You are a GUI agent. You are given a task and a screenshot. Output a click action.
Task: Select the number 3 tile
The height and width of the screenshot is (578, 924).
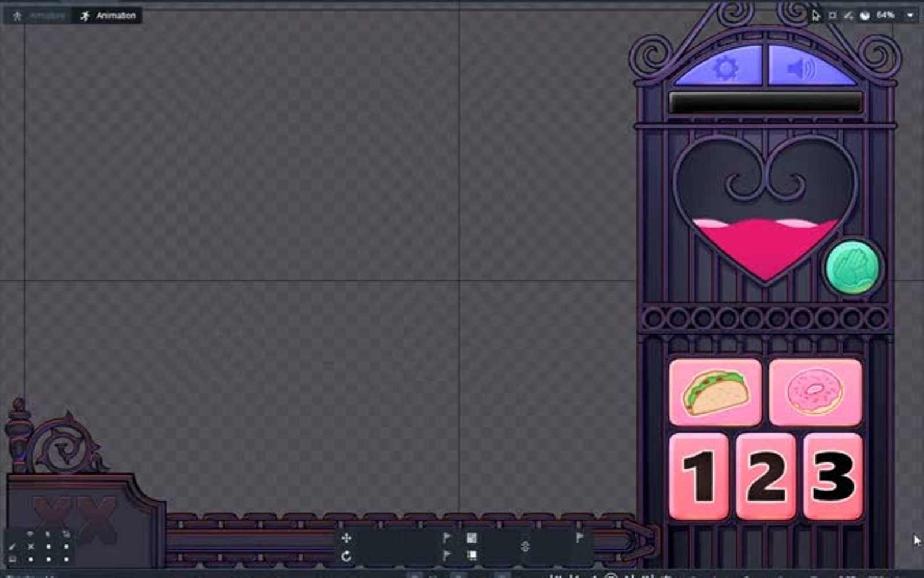tap(833, 476)
